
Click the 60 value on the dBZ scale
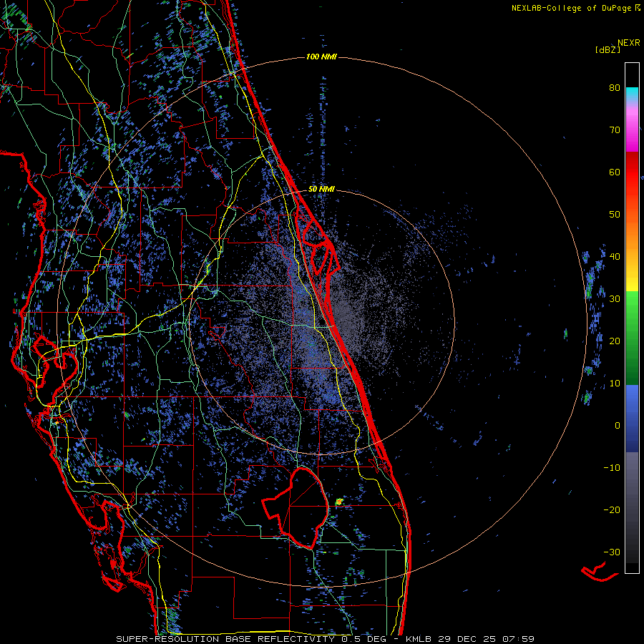click(615, 172)
